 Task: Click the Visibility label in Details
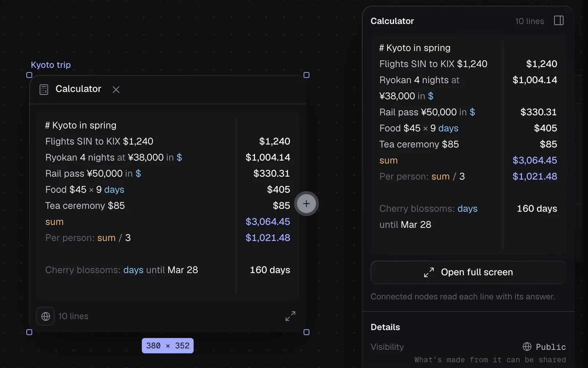coord(387,347)
